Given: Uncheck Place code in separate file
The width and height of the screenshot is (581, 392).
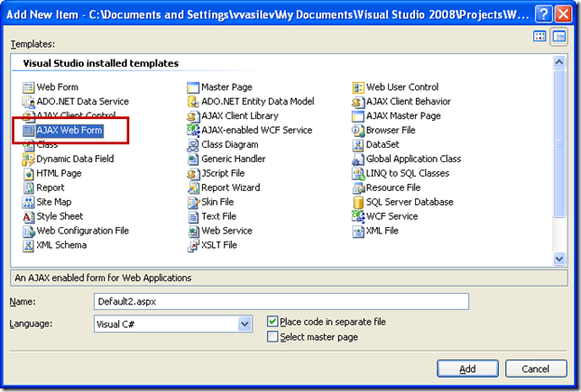Looking at the screenshot, I should pos(272,322).
